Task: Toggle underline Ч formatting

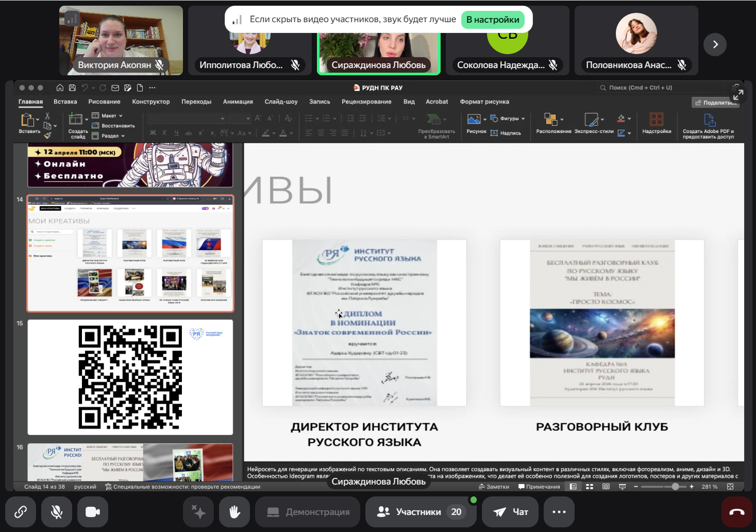Action: (x=176, y=133)
